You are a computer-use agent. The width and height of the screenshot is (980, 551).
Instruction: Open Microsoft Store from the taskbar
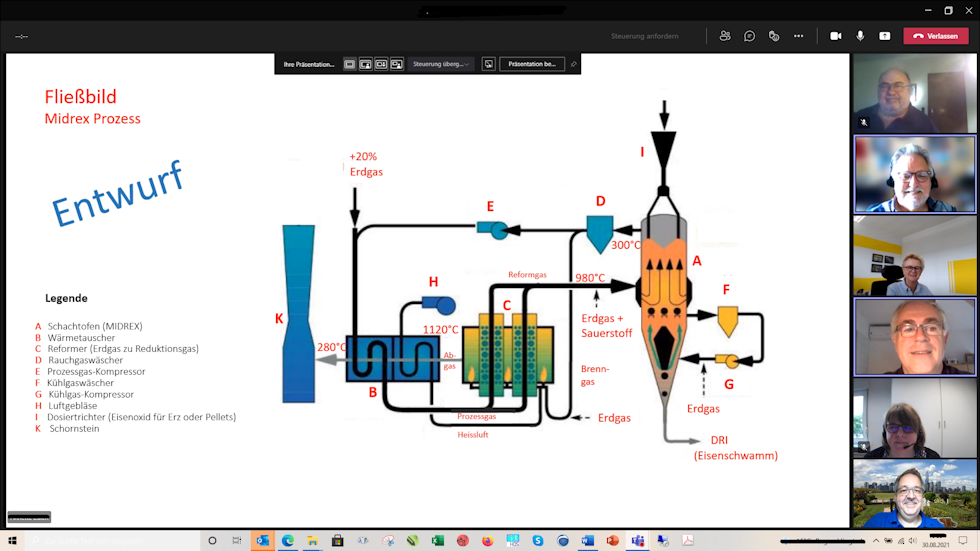pos(338,540)
